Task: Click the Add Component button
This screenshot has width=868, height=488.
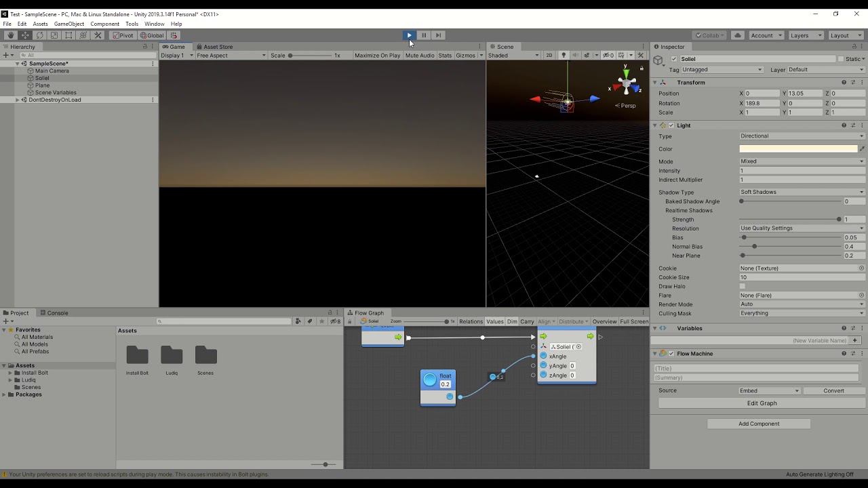Action: [x=759, y=424]
